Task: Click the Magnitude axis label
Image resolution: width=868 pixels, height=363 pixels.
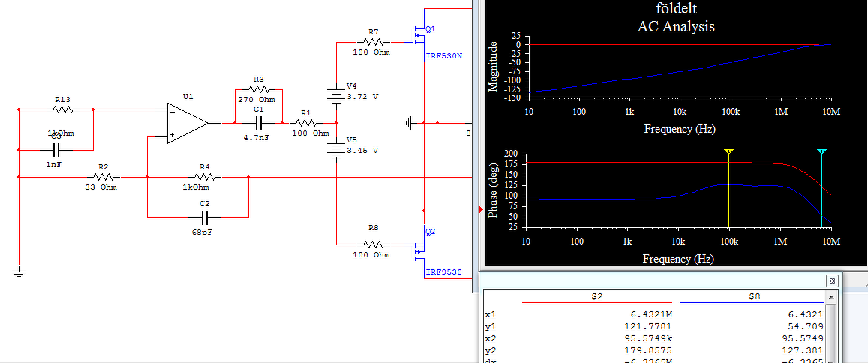Action: [x=493, y=66]
